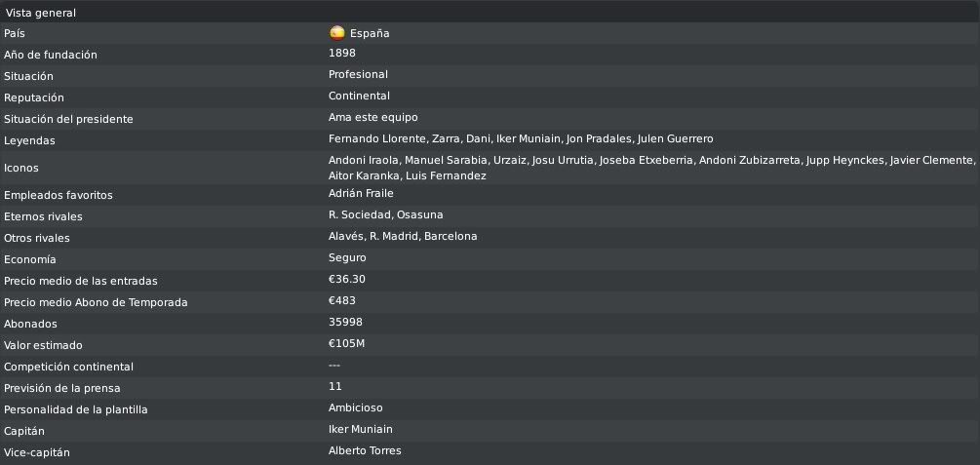Select the Abonados 35998 row
Image resolution: width=980 pixels, height=465 pixels.
tap(490, 324)
